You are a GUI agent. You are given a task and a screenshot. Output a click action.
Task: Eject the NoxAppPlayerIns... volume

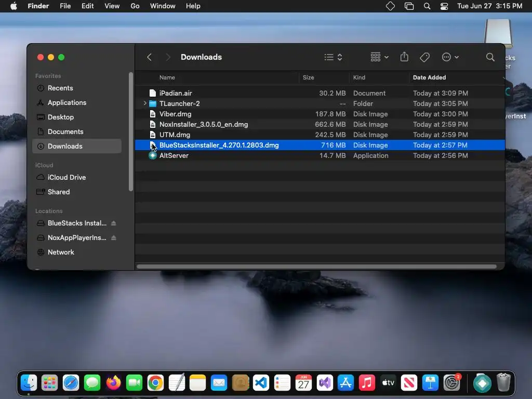[114, 237]
